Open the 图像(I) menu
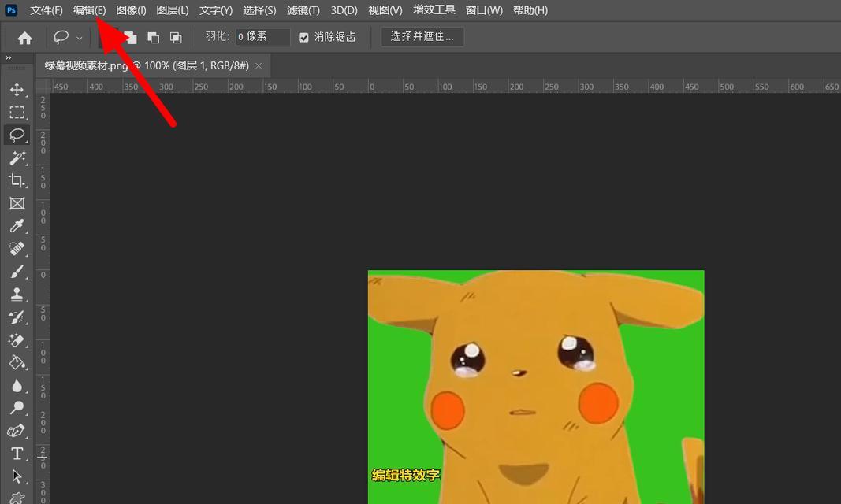This screenshot has width=841, height=504. point(131,10)
